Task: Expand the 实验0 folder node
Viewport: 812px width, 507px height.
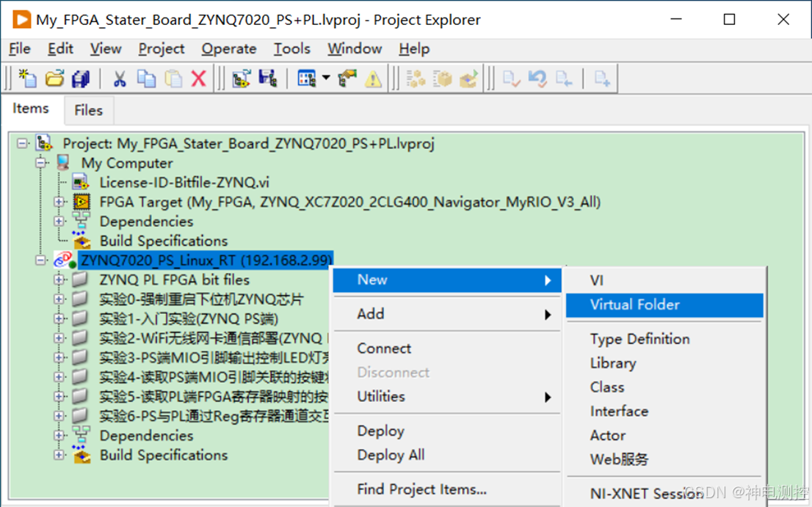Action: (59, 299)
